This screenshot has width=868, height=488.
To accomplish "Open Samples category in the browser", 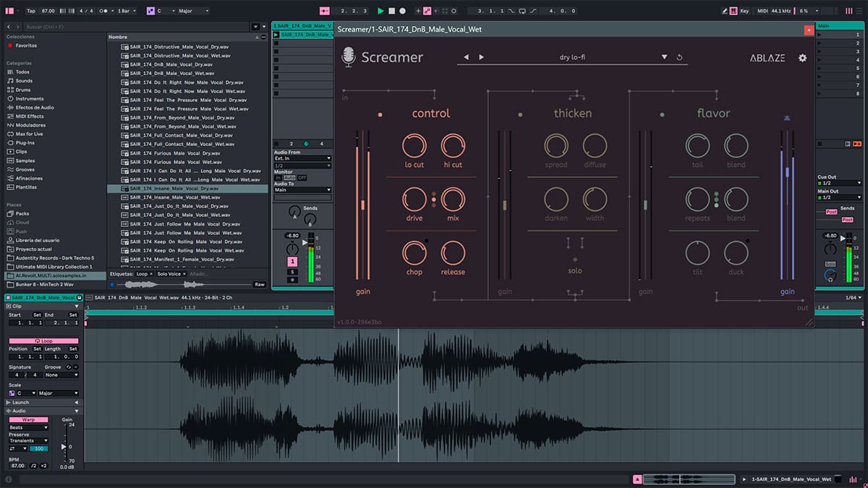I will coord(25,160).
